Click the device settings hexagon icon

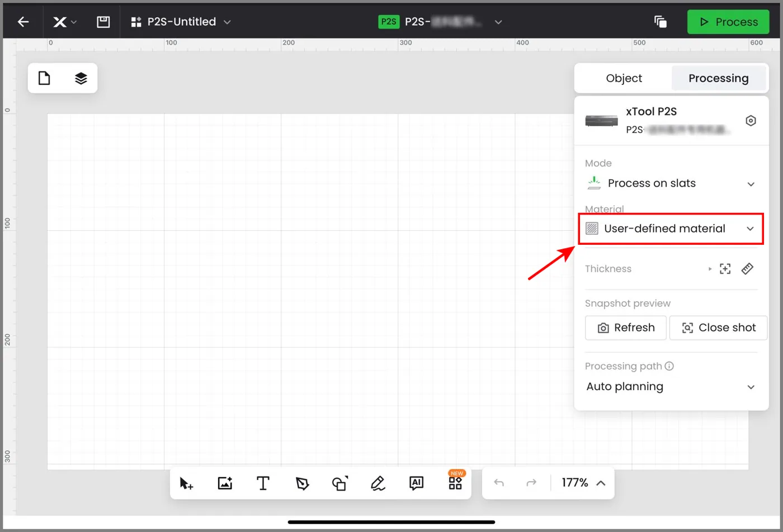751,121
